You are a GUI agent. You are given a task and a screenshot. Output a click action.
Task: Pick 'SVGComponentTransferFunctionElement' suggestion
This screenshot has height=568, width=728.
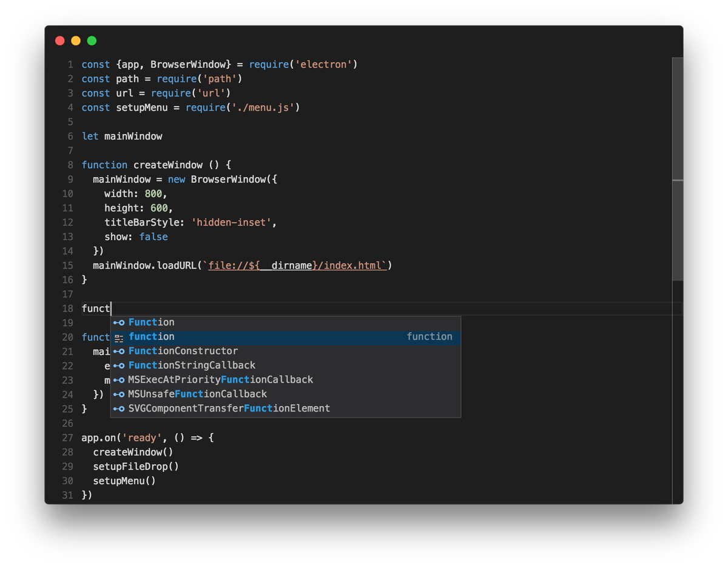click(x=286, y=409)
